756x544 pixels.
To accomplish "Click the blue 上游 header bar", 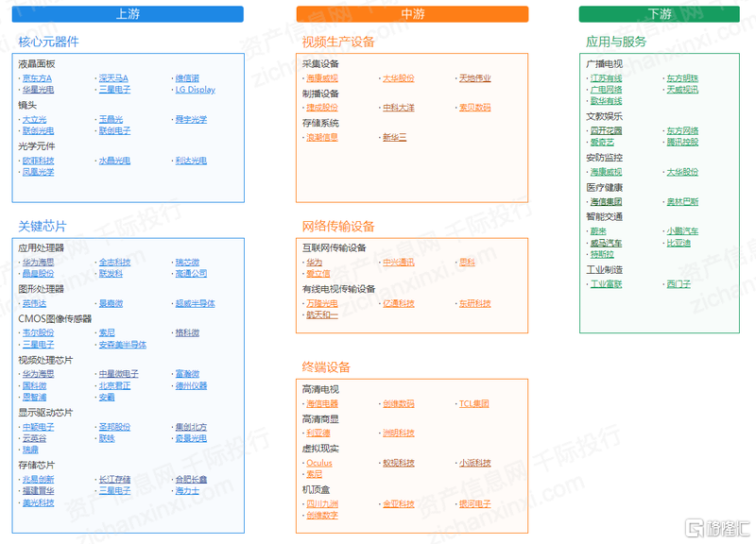I will coord(128,14).
